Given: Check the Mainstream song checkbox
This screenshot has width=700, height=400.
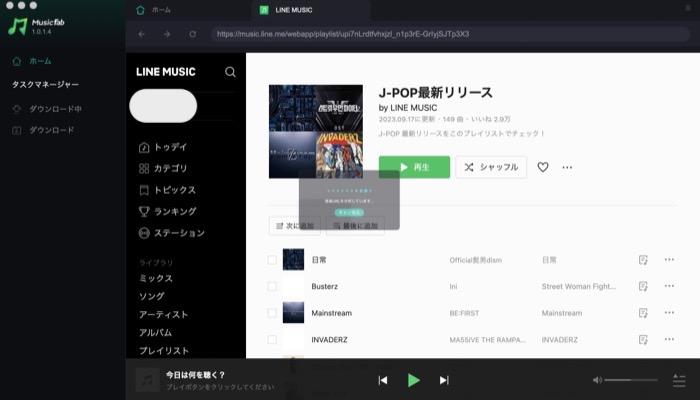Looking at the screenshot, I should click(272, 313).
